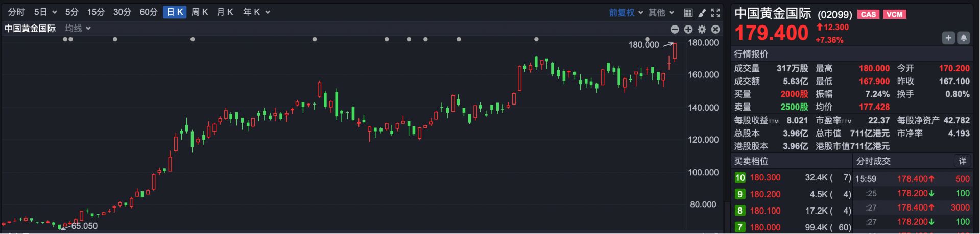
Task: Click the level 10 ask badge
Action: coord(740,177)
